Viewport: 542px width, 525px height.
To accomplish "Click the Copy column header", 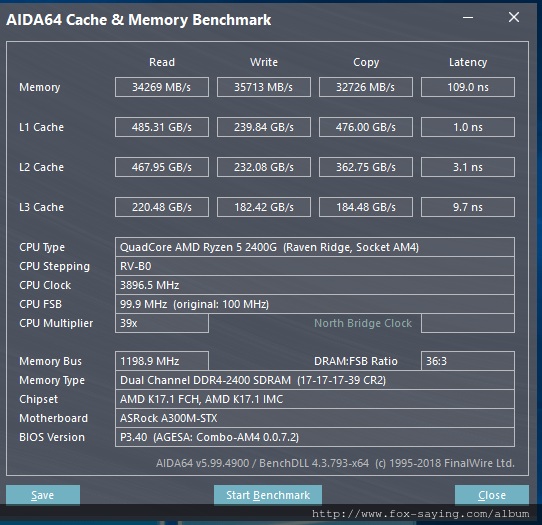I will click(366, 63).
